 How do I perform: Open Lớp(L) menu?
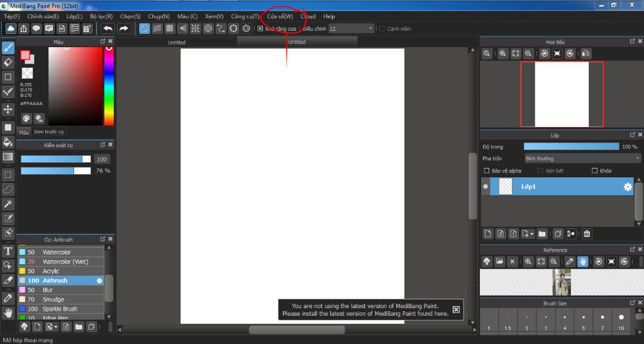(74, 16)
